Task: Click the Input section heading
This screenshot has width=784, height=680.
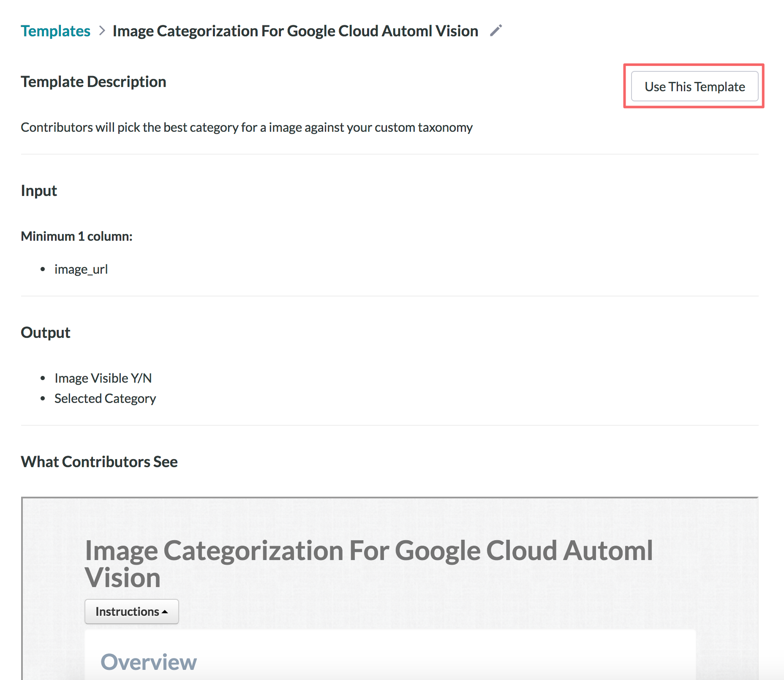Action: click(39, 190)
